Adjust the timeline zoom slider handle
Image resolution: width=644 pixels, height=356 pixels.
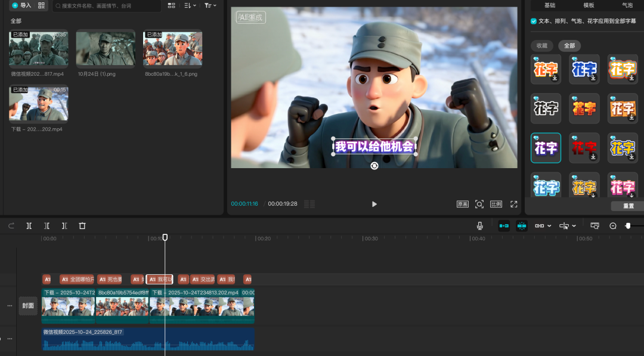point(628,226)
